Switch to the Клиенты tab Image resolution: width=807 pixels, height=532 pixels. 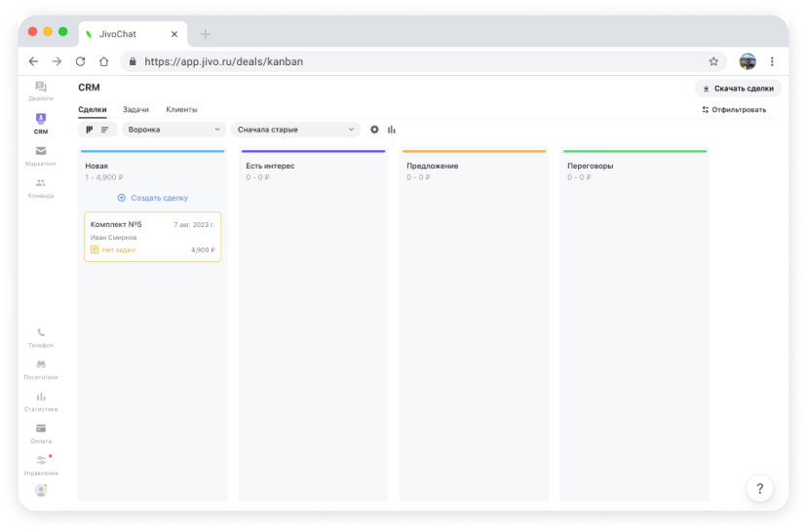[181, 109]
